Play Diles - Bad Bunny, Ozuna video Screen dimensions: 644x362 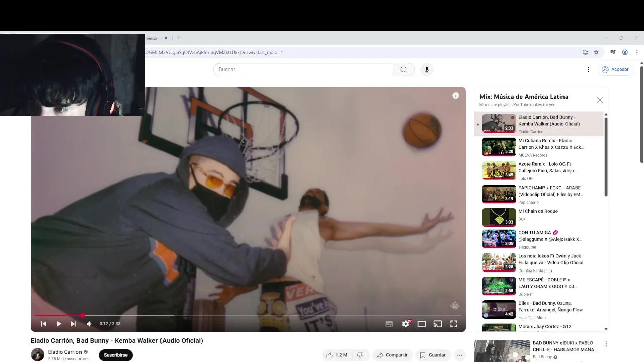click(539, 310)
